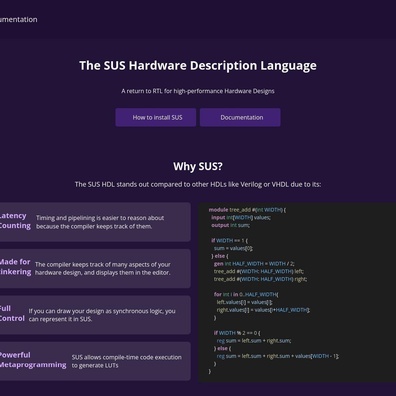Open the Documentation link in top navigation

click(x=19, y=19)
